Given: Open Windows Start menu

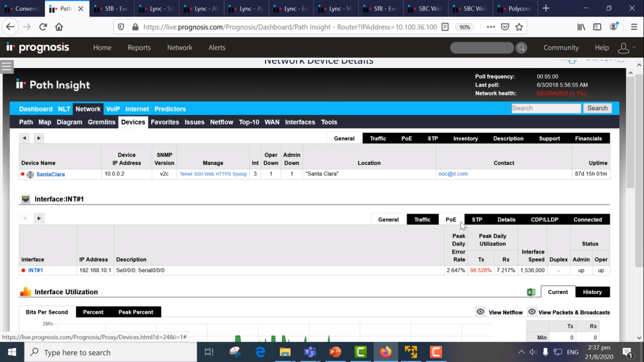Looking at the screenshot, I should click(12, 352).
